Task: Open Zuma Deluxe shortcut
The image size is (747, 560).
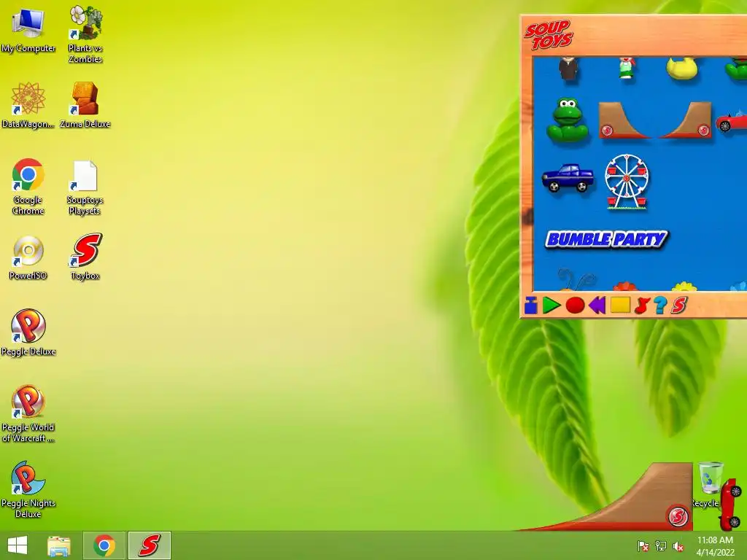Action: coord(85,105)
